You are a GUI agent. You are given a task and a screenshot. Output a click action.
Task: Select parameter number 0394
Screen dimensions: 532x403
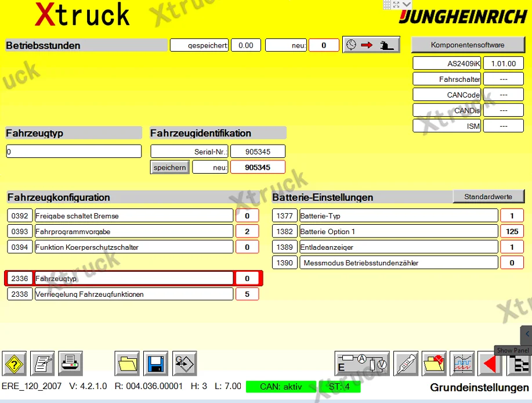pyautogui.click(x=20, y=247)
